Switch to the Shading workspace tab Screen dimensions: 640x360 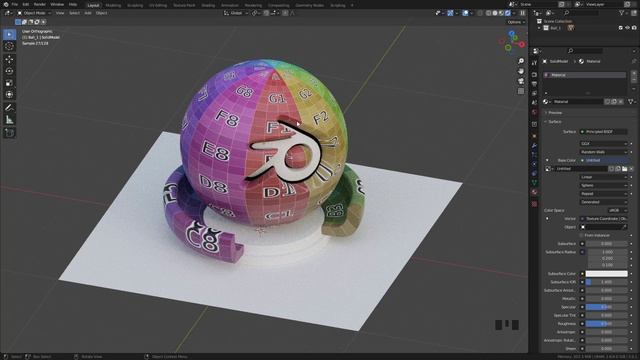208,5
